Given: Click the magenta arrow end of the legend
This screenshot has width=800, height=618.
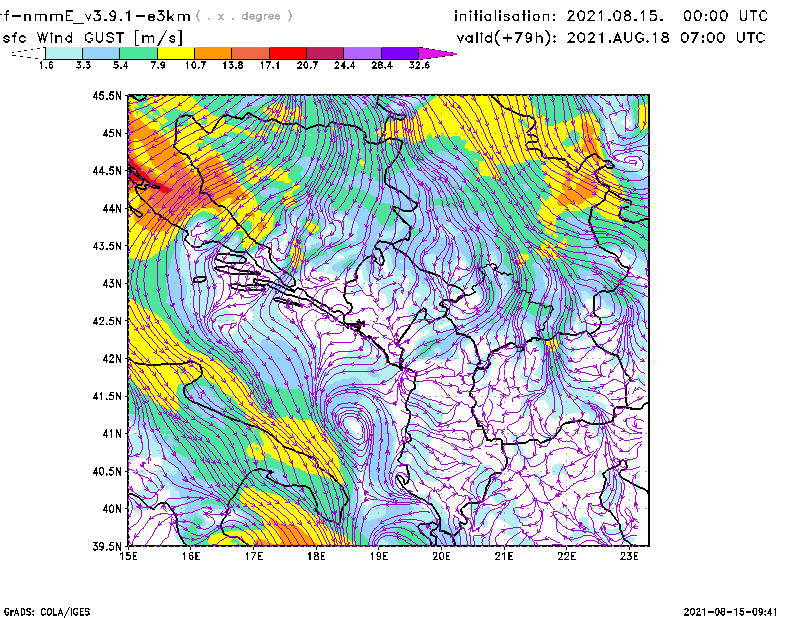Looking at the screenshot, I should [437, 53].
